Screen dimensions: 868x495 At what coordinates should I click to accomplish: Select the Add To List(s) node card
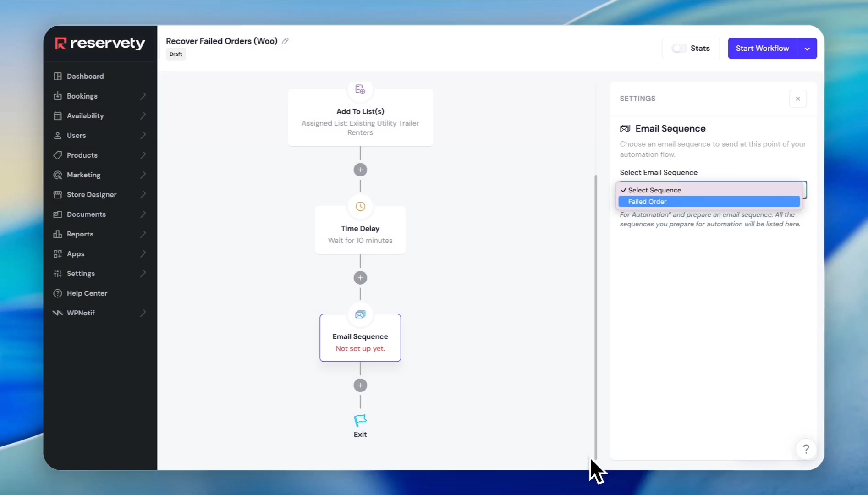(360, 117)
